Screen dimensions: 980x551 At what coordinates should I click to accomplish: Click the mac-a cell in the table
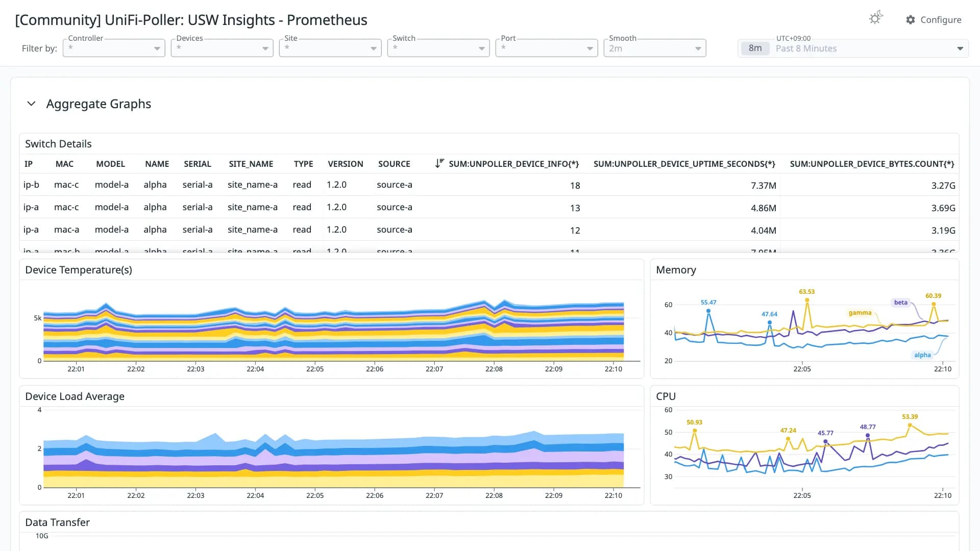coord(66,230)
